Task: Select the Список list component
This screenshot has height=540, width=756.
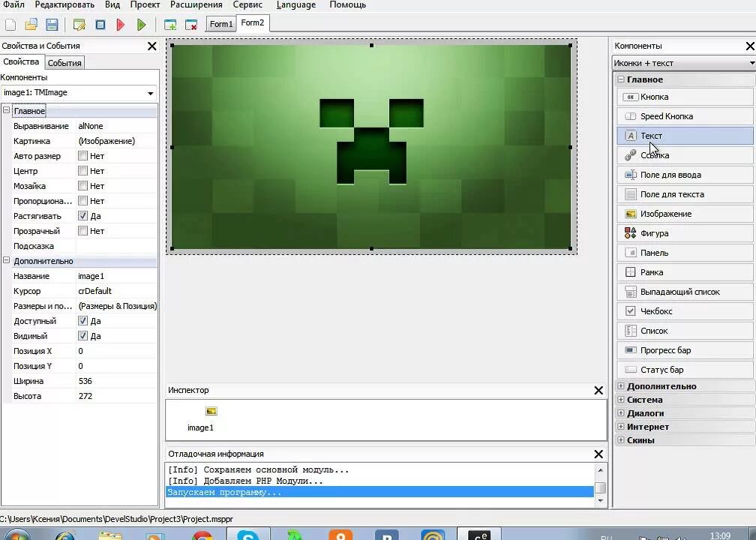Action: 685,331
